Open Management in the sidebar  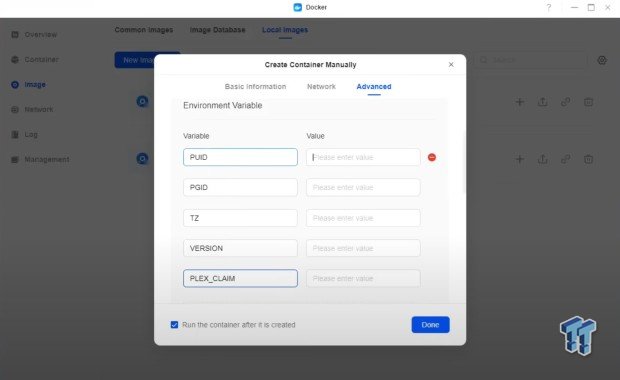(x=47, y=159)
